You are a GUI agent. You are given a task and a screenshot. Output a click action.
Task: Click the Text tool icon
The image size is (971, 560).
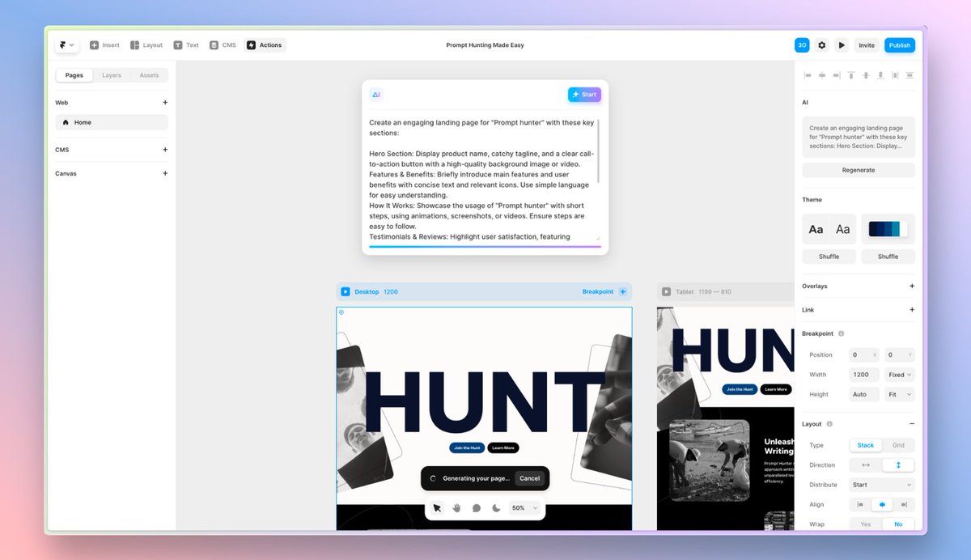(179, 45)
